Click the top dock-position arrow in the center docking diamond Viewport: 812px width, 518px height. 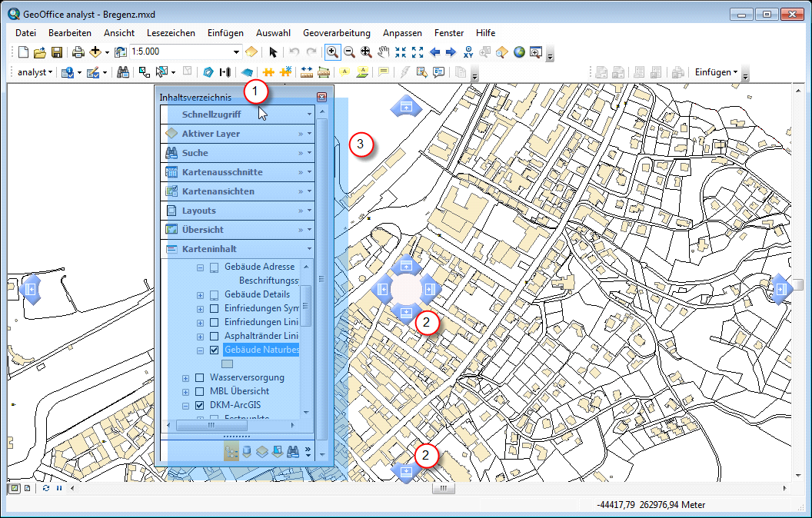click(406, 267)
